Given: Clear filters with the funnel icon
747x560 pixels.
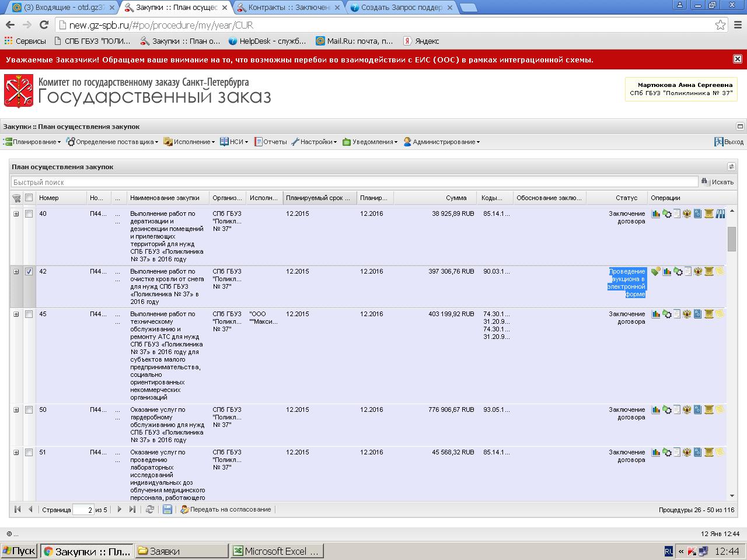Looking at the screenshot, I should click(16, 198).
